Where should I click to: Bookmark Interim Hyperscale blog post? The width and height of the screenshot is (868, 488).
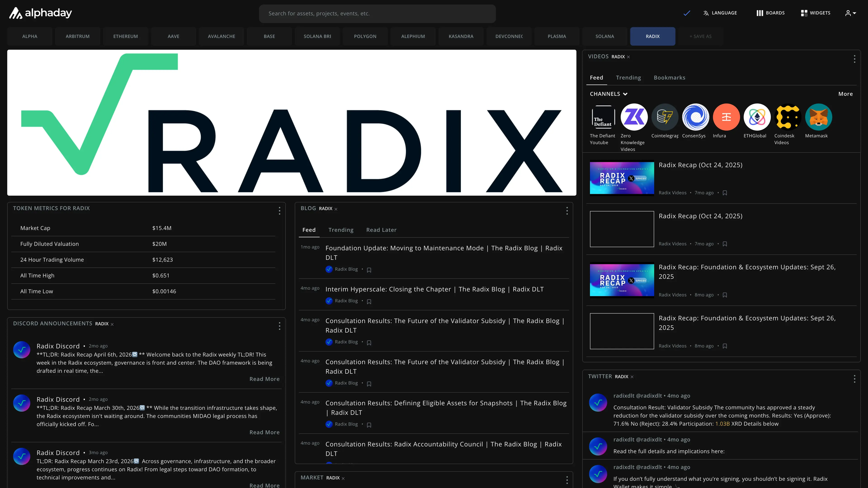click(369, 302)
